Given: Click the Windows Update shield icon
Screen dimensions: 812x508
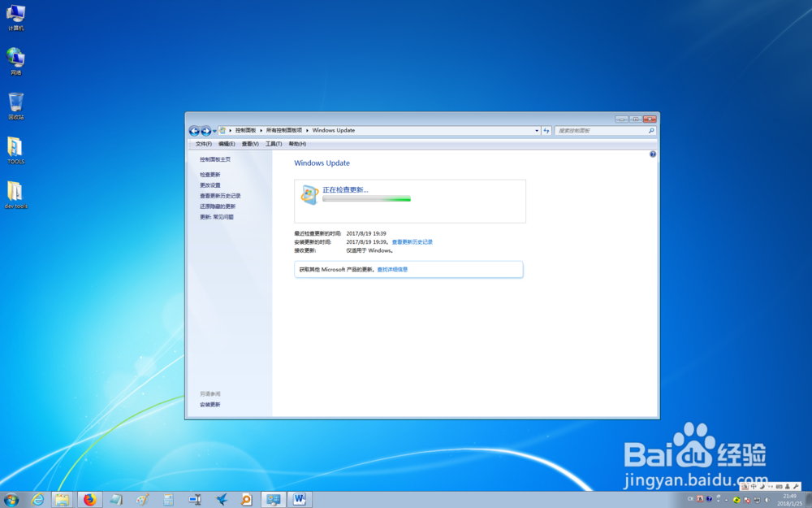Looking at the screenshot, I should (x=309, y=194).
